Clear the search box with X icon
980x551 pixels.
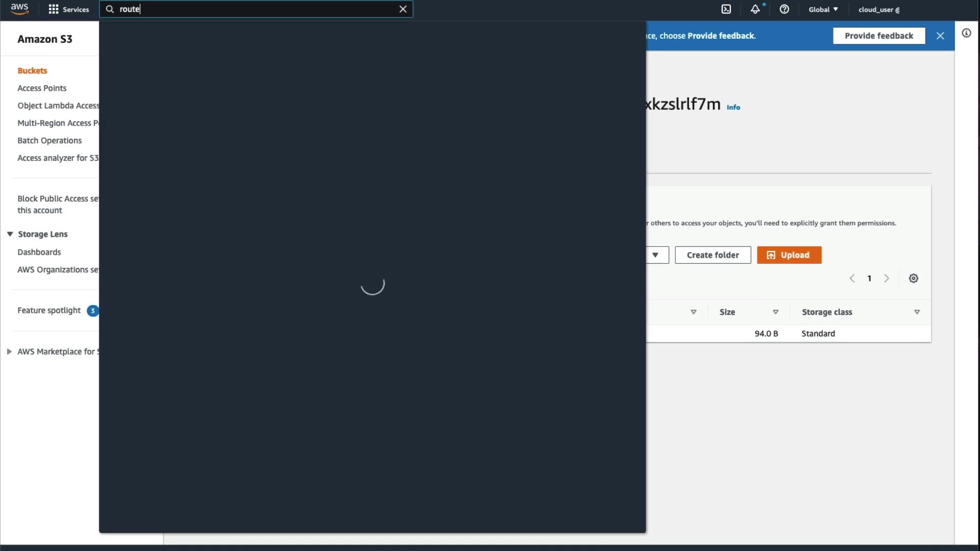(403, 9)
